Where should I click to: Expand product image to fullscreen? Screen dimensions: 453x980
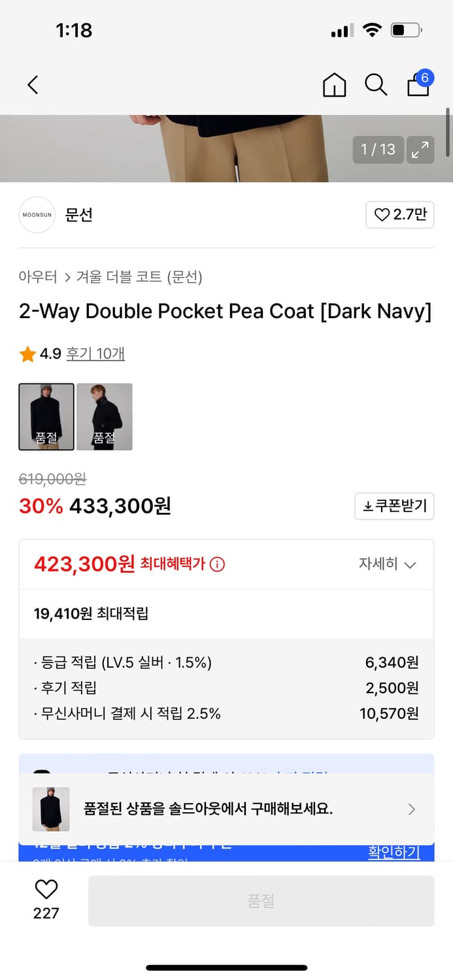[420, 149]
